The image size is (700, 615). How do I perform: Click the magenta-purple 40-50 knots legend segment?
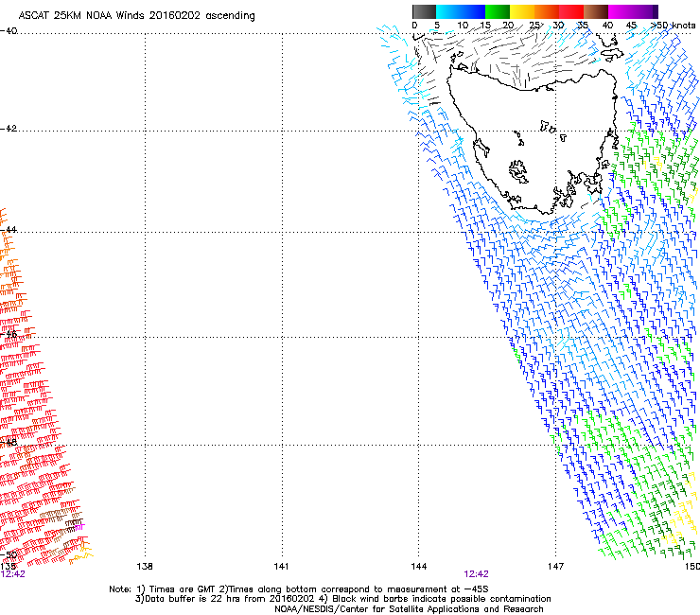[x=633, y=11]
